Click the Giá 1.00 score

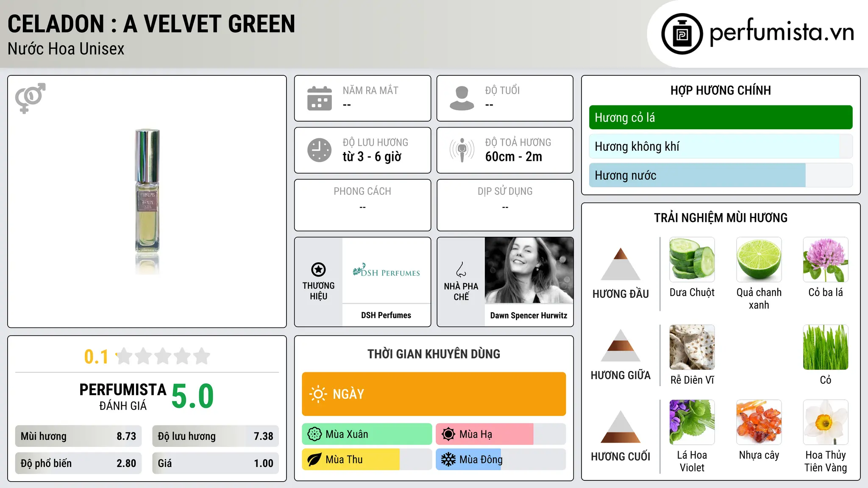pyautogui.click(x=216, y=463)
